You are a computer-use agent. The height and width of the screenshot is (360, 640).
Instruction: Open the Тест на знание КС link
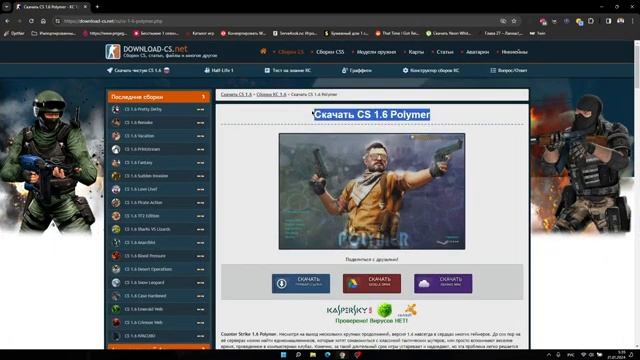tap(287, 70)
